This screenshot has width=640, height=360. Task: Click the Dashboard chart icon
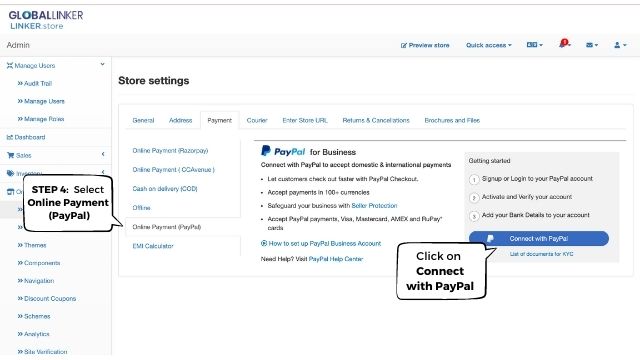(10, 137)
